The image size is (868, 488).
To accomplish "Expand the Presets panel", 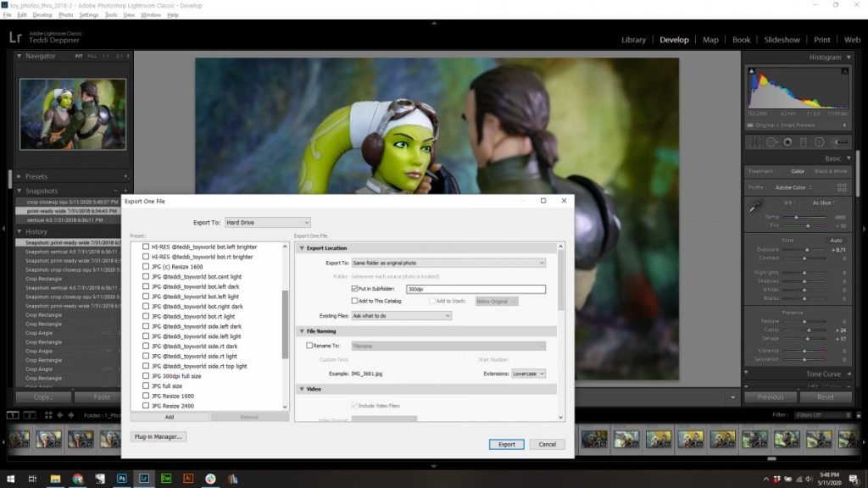I will 19,176.
